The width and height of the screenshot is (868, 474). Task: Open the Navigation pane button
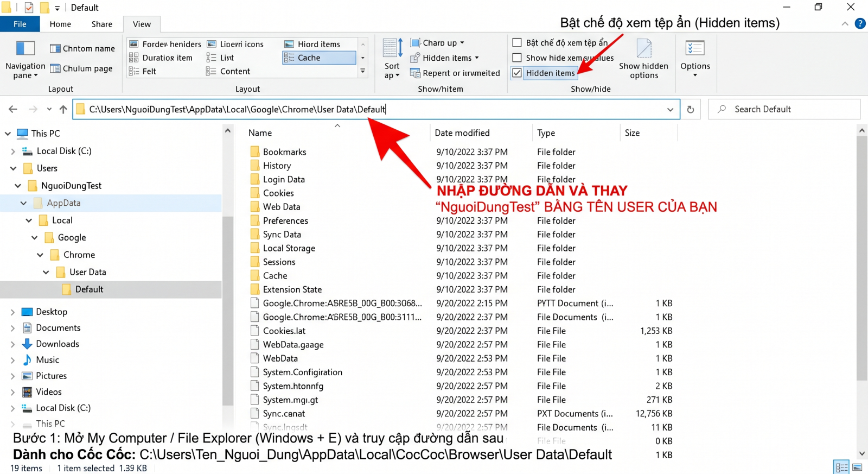click(25, 59)
